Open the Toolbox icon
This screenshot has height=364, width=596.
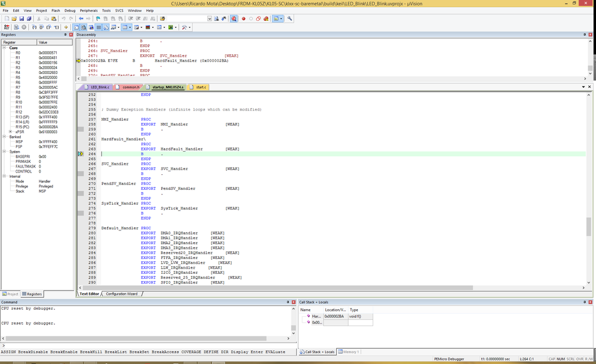pyautogui.click(x=185, y=27)
